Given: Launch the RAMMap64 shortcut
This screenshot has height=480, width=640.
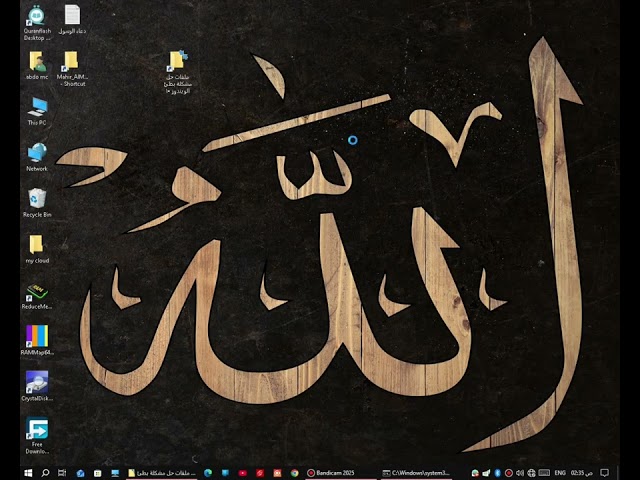Looking at the screenshot, I should tap(37, 340).
